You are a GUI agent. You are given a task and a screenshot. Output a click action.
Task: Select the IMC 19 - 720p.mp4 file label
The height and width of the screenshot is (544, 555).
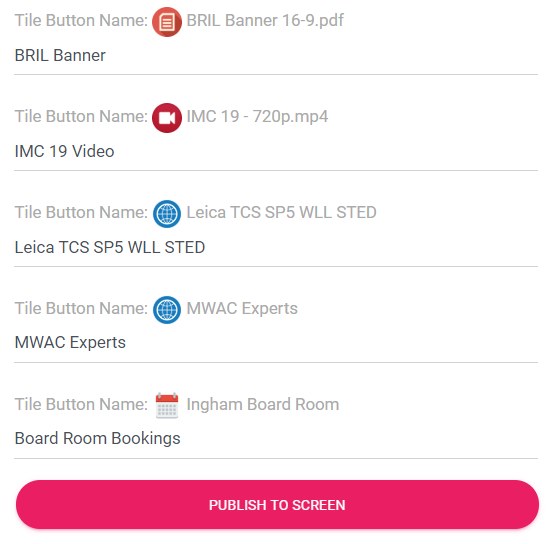coord(257,116)
